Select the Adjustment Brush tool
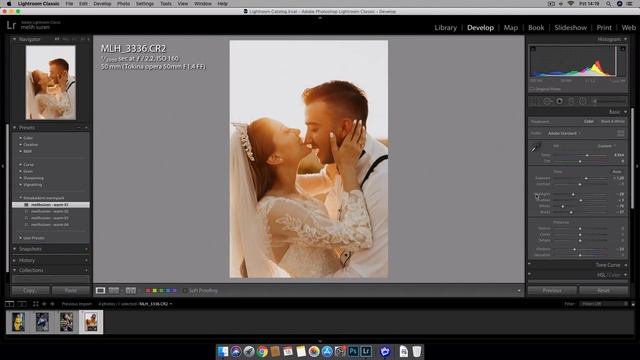 coord(608,101)
